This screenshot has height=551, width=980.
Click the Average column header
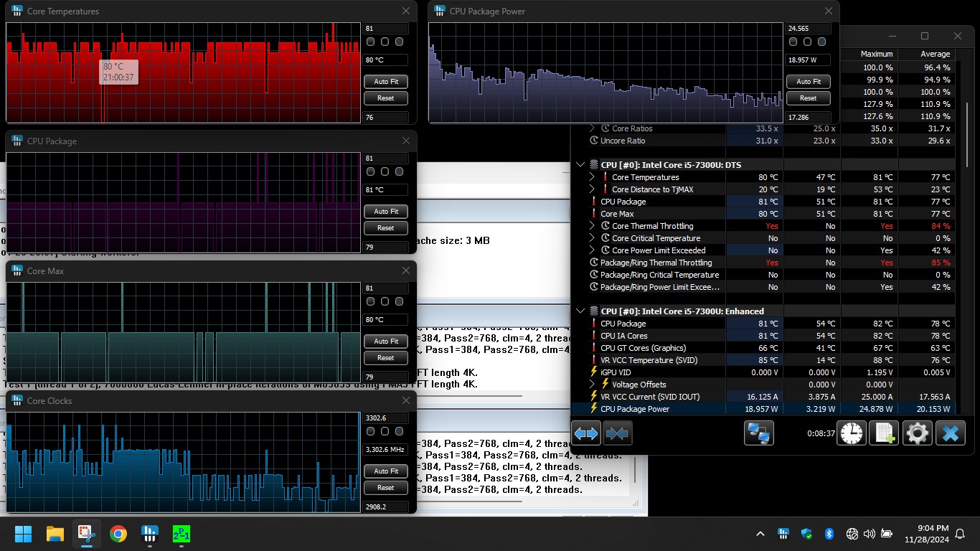[934, 54]
